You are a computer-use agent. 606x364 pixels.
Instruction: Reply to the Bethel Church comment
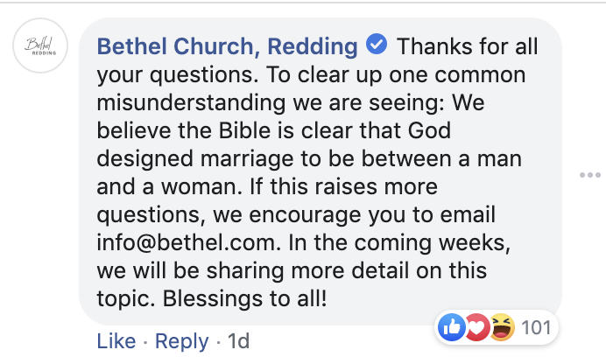click(181, 341)
